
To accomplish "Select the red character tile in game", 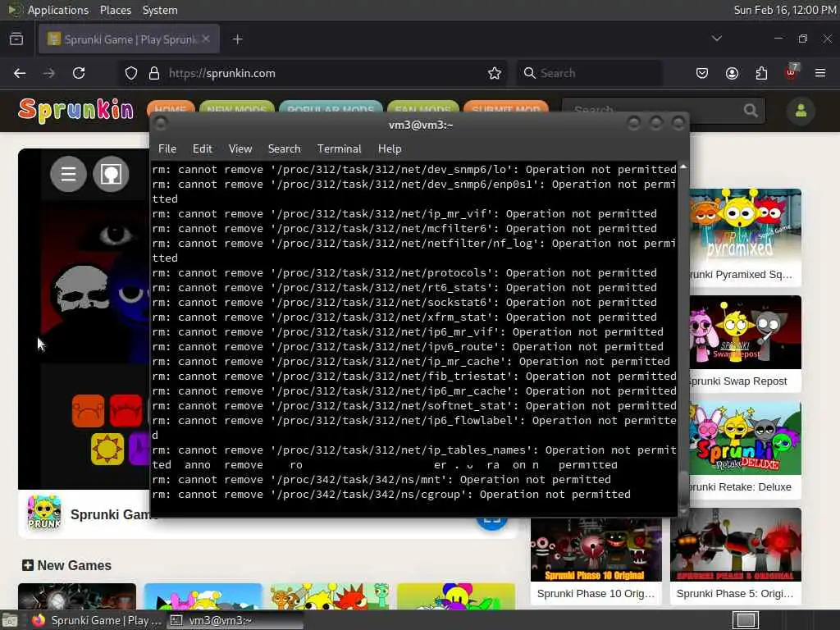I will click(126, 411).
